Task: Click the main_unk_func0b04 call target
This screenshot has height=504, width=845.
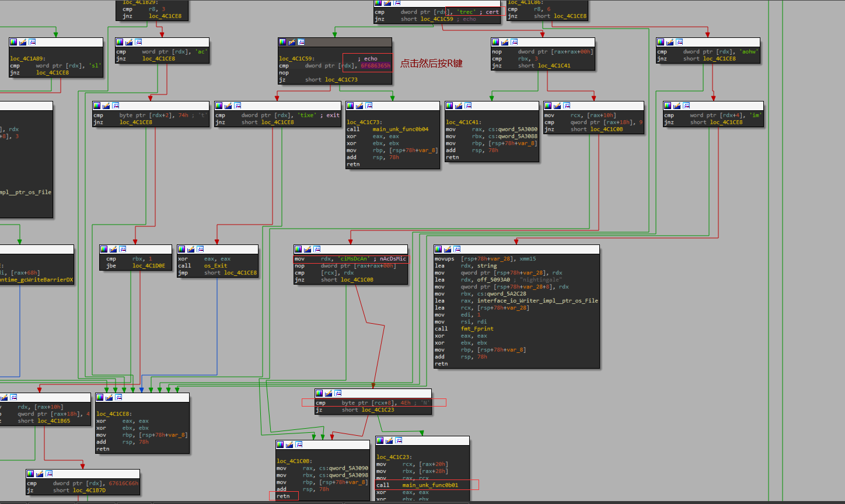Action: [400, 129]
